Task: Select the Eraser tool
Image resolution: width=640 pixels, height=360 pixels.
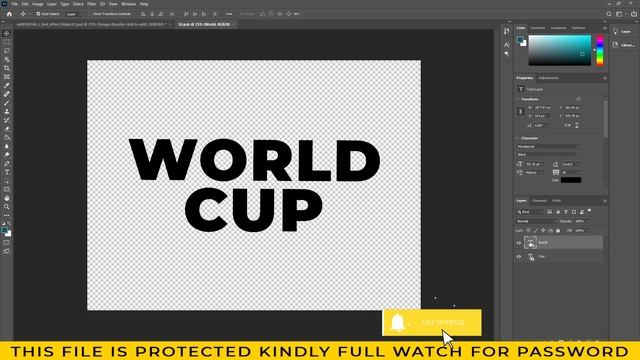Action: click(7, 129)
